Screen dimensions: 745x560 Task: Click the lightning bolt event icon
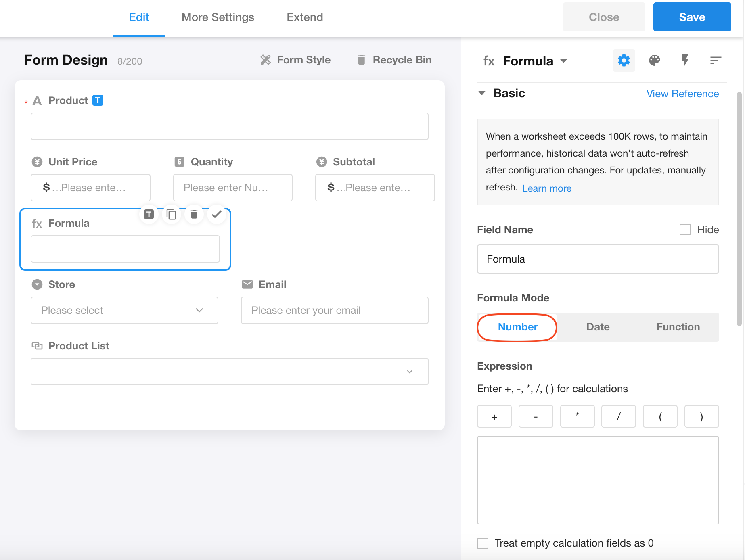[x=685, y=61]
